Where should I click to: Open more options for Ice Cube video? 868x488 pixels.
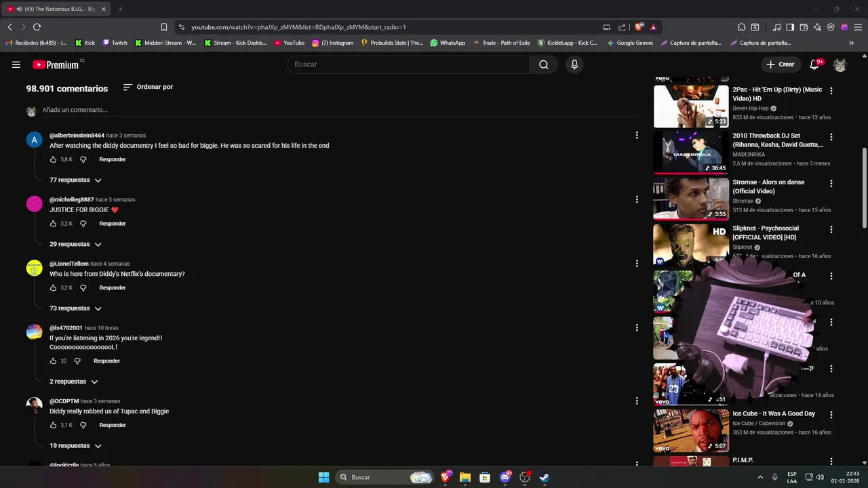tap(831, 414)
